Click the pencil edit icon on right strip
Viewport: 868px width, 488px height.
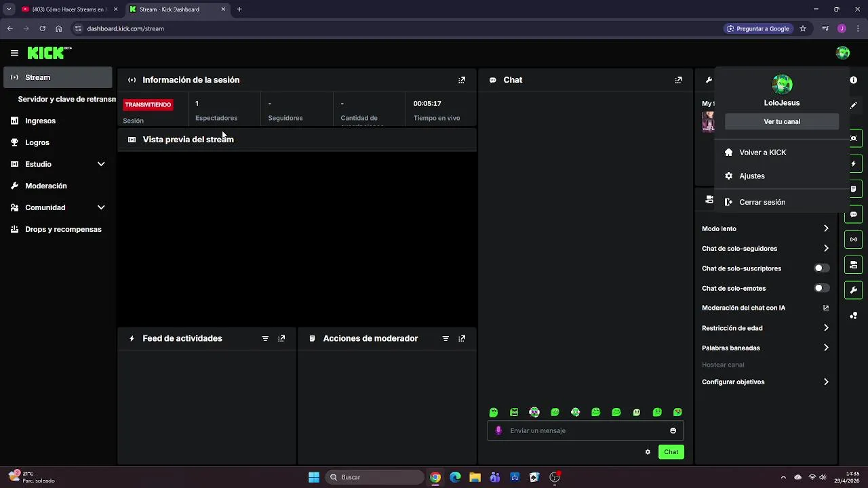click(x=854, y=106)
